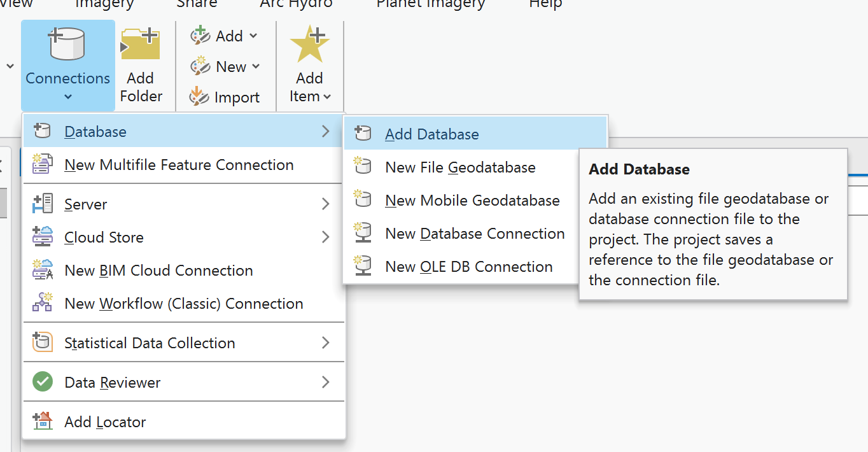The height and width of the screenshot is (452, 868).
Task: Expand the Server submenu arrow
Action: [325, 204]
